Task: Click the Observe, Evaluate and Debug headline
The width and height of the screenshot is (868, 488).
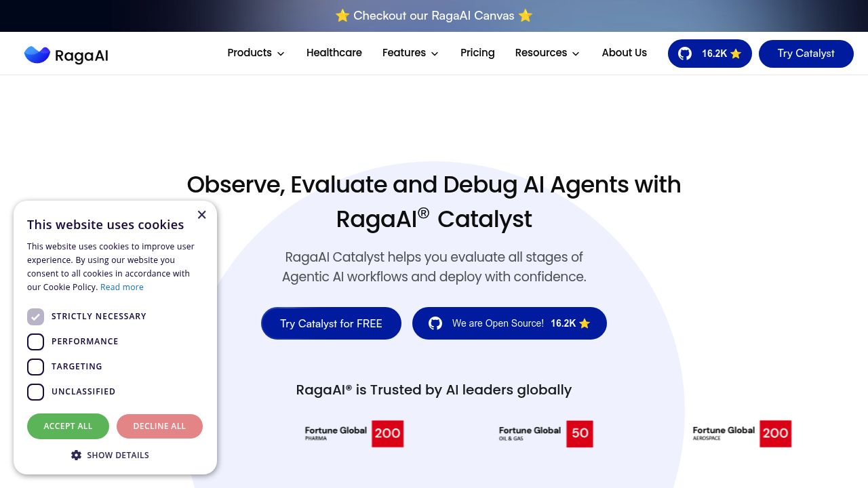Action: (434, 202)
